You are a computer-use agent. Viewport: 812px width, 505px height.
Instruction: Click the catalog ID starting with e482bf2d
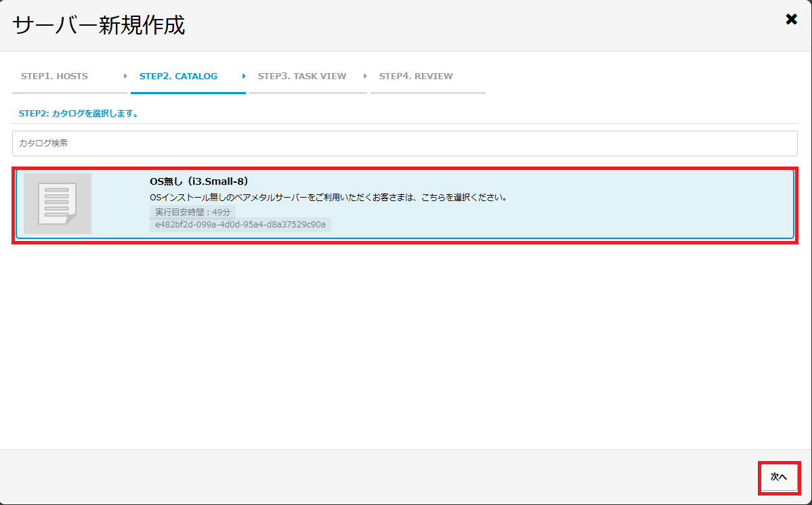[240, 225]
